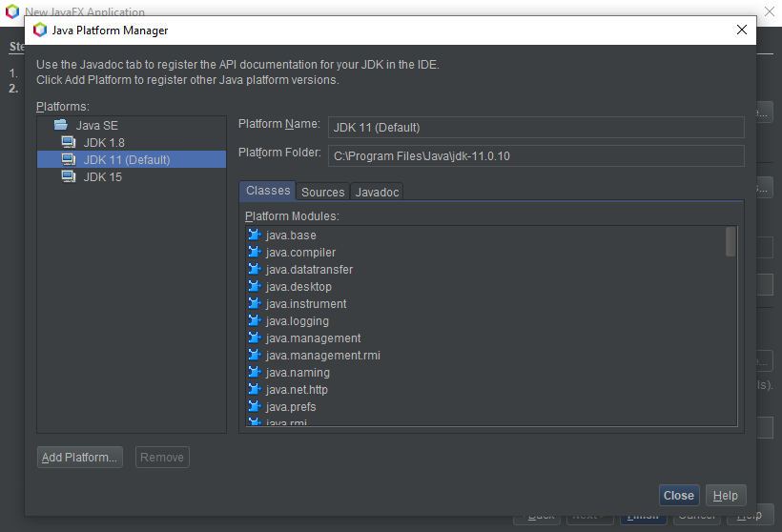Click the Add Platform... button
Screen dimensions: 782x532
coord(80,458)
